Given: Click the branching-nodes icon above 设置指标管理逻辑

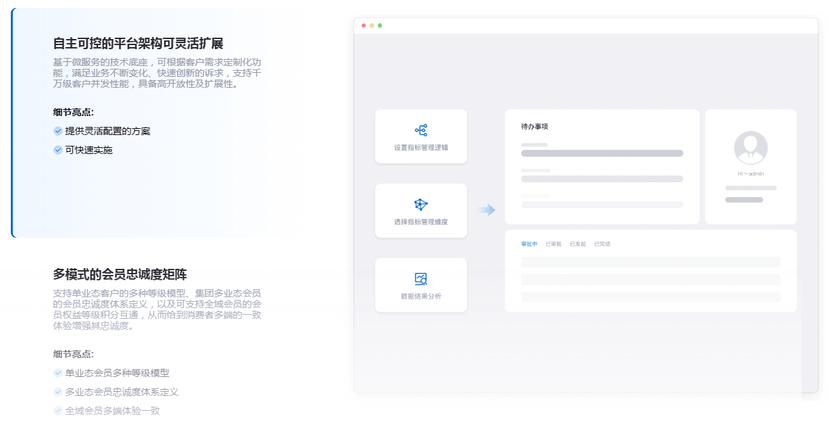Looking at the screenshot, I should tap(421, 130).
